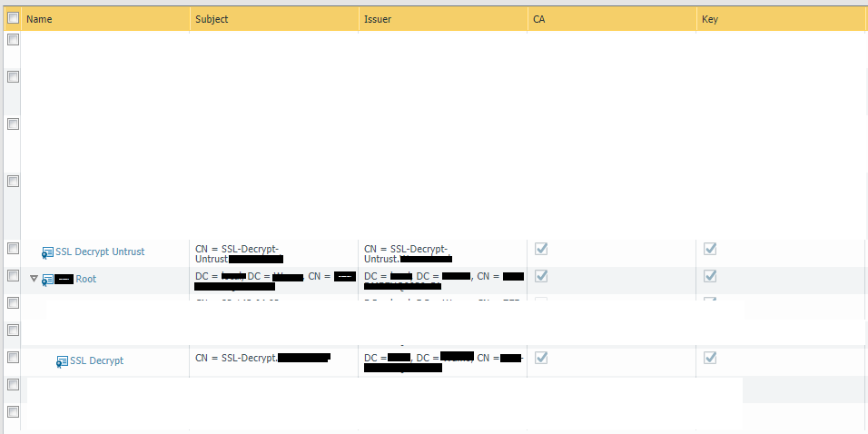Click Key checkbox in Root row

(x=710, y=276)
